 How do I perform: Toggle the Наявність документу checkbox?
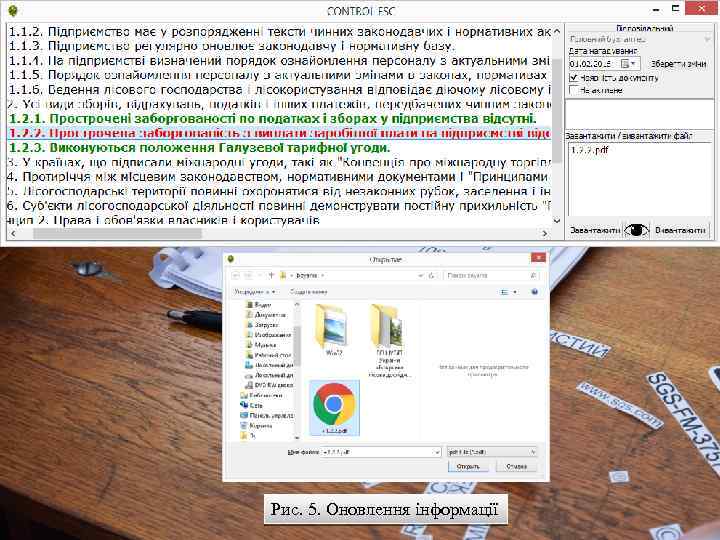pyautogui.click(x=573, y=78)
